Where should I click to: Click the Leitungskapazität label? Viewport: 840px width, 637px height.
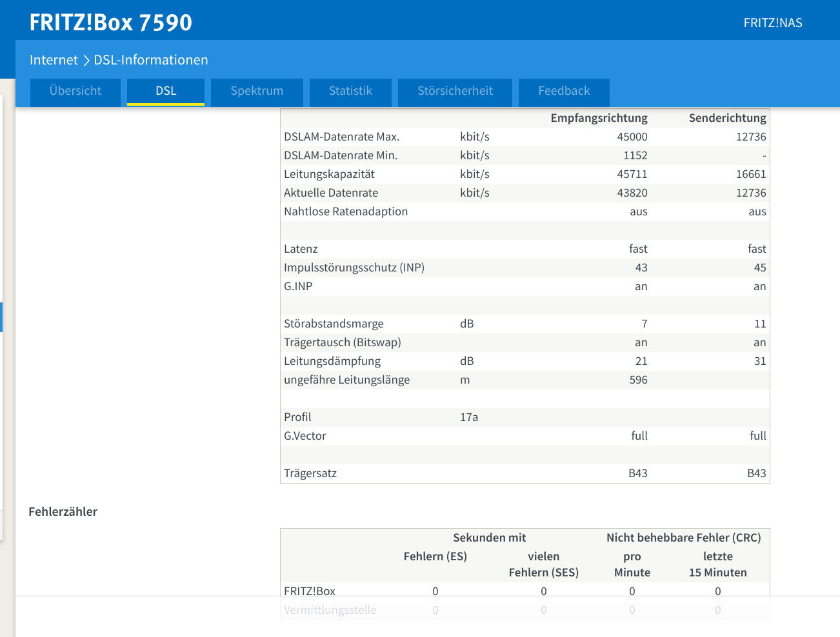329,174
